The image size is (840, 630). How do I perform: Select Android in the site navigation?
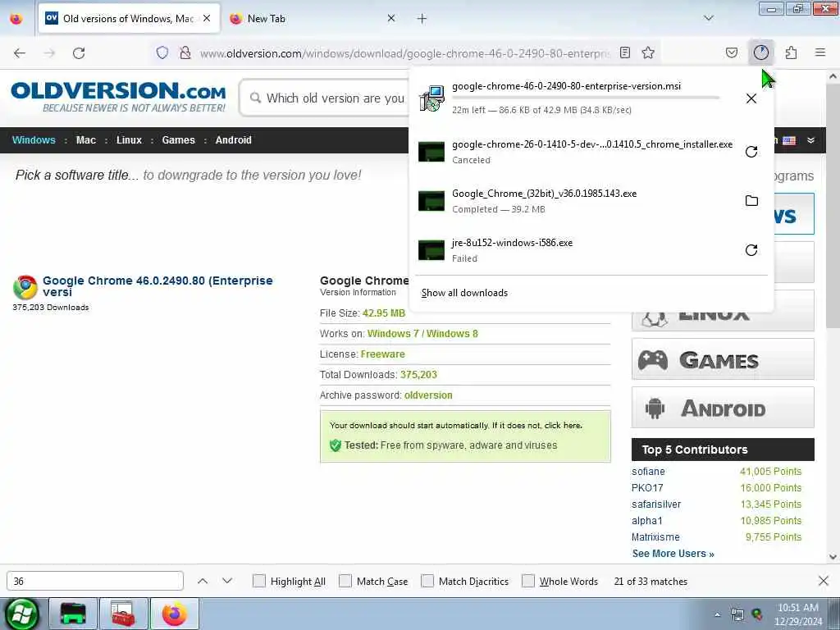click(x=234, y=139)
